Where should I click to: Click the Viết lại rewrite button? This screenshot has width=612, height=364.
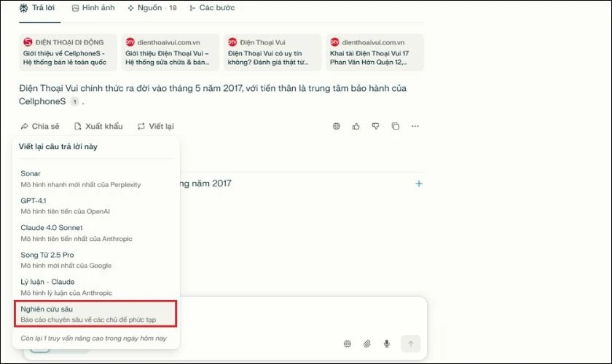155,126
